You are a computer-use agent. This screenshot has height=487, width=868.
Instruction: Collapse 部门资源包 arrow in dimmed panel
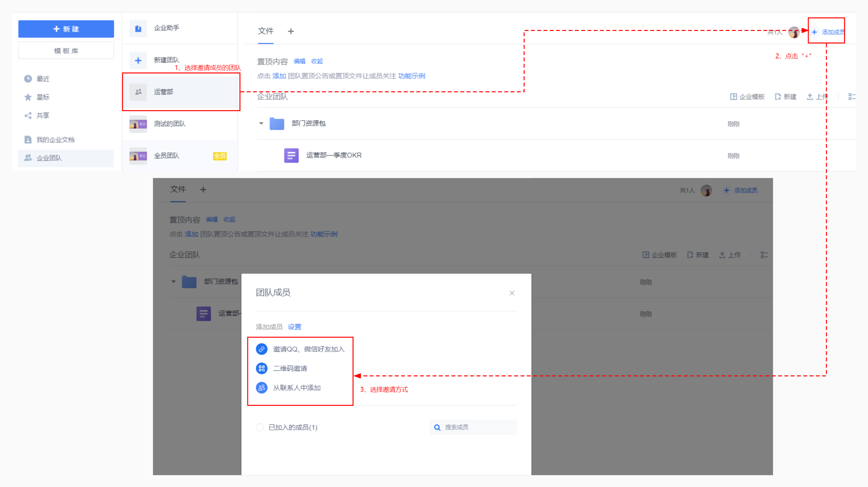174,282
